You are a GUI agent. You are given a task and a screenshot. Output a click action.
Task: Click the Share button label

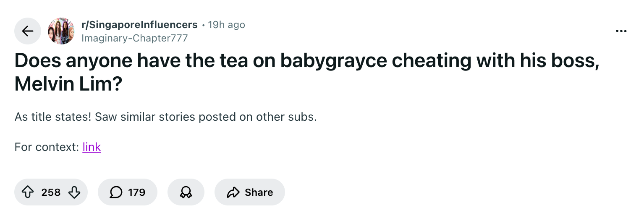[x=259, y=192]
